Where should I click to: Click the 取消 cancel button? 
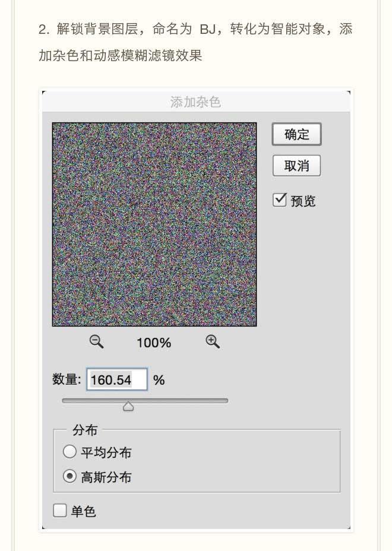[x=296, y=166]
